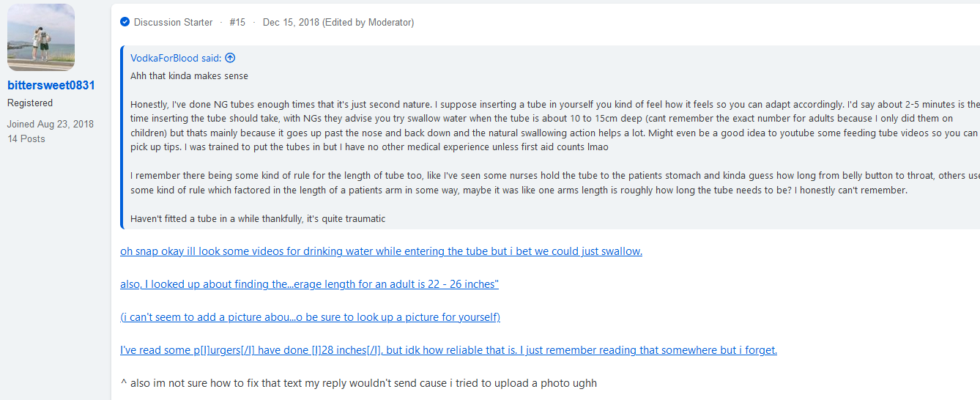Click the "Haven't fitted a tube in a while" line
980x400 pixels.
pos(258,218)
